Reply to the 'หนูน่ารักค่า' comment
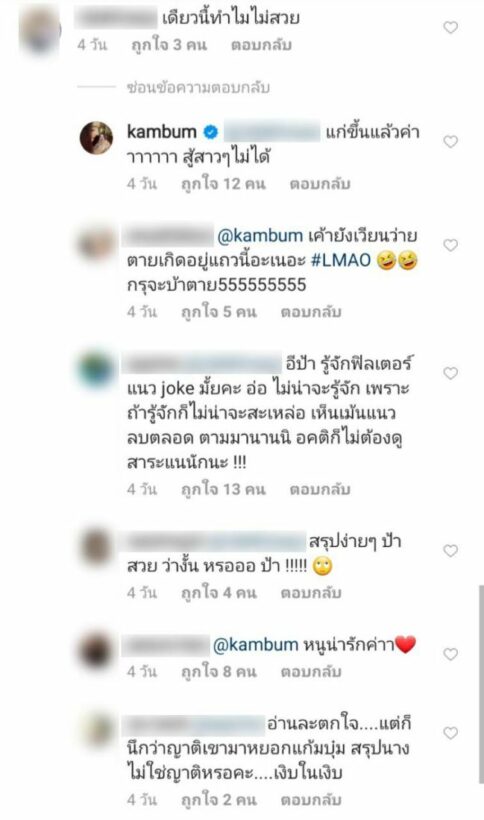 (310, 671)
